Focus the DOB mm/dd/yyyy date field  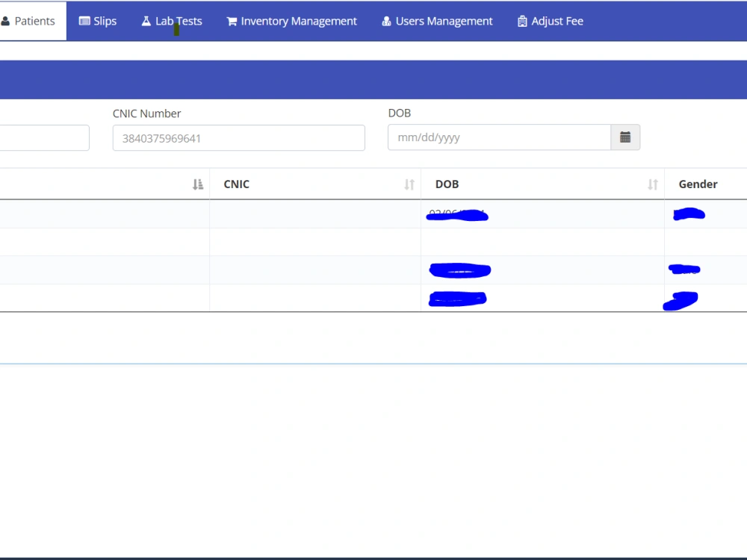[x=499, y=137]
